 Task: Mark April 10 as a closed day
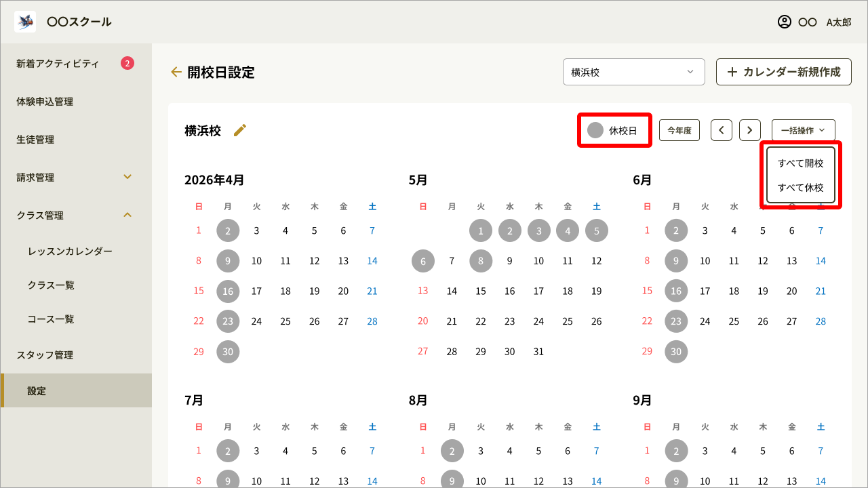(256, 261)
